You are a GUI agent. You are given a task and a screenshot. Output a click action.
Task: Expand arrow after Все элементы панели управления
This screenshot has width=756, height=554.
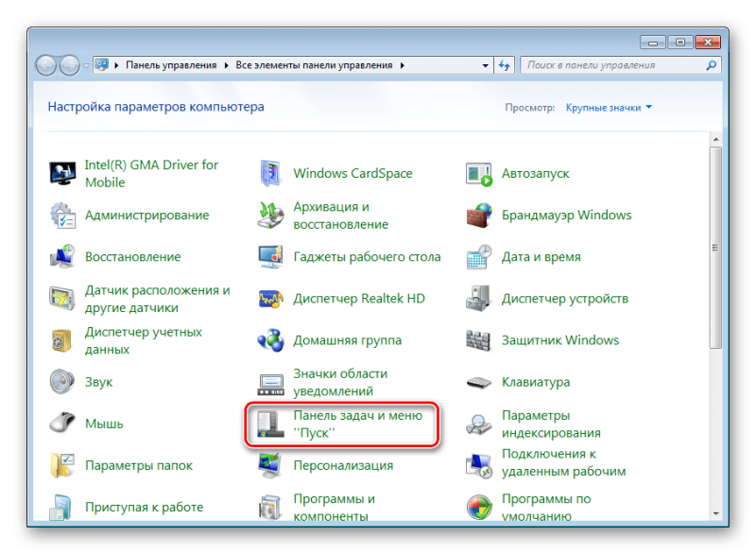[403, 65]
